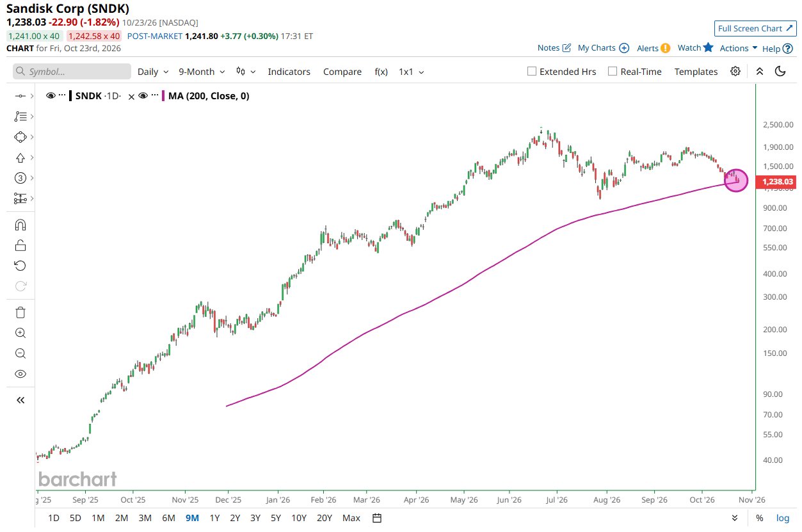Open the date range calendar icon
Screen dimensions: 802x532
pos(377,518)
